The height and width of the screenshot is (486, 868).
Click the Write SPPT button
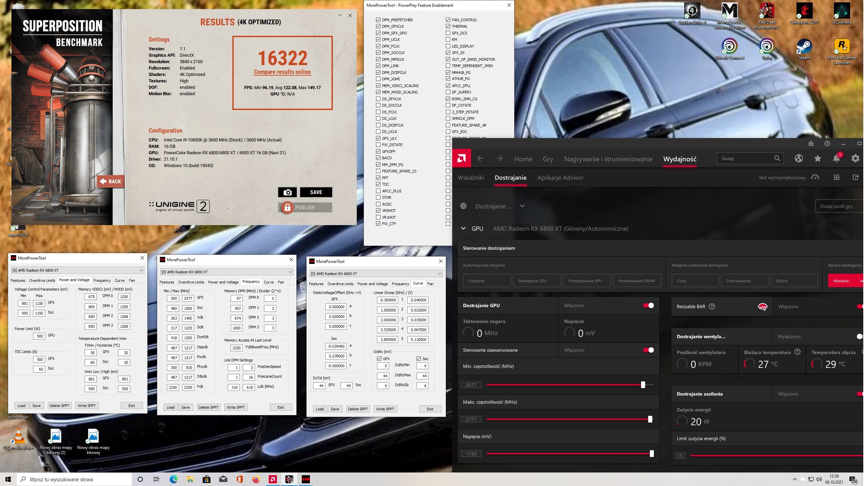[86, 406]
